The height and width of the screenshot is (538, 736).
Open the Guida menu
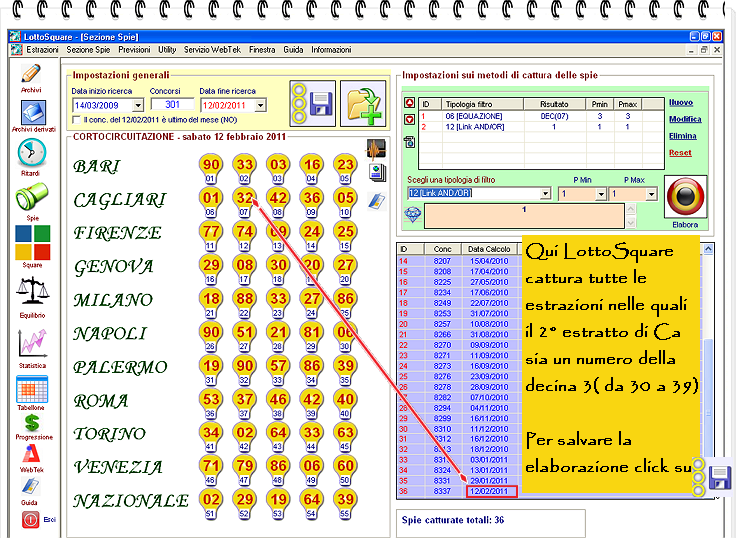click(x=293, y=50)
